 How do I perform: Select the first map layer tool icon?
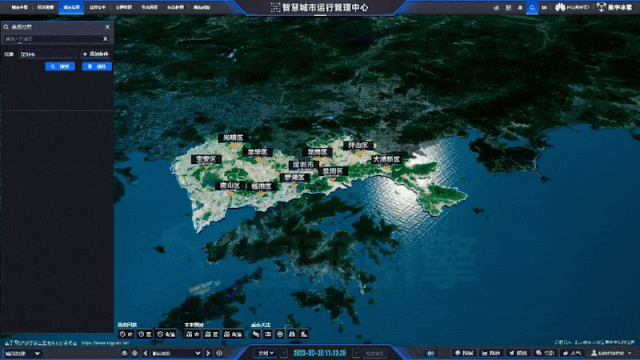coord(256,334)
